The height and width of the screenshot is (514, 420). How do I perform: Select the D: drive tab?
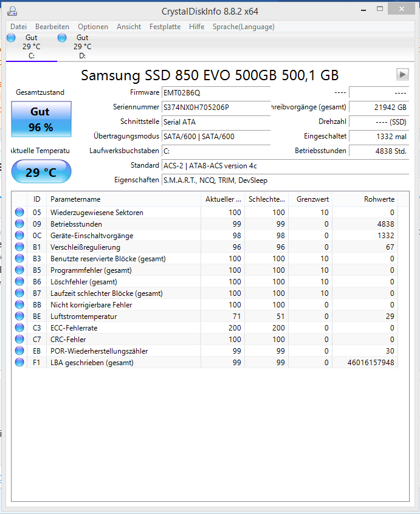pyautogui.click(x=82, y=47)
